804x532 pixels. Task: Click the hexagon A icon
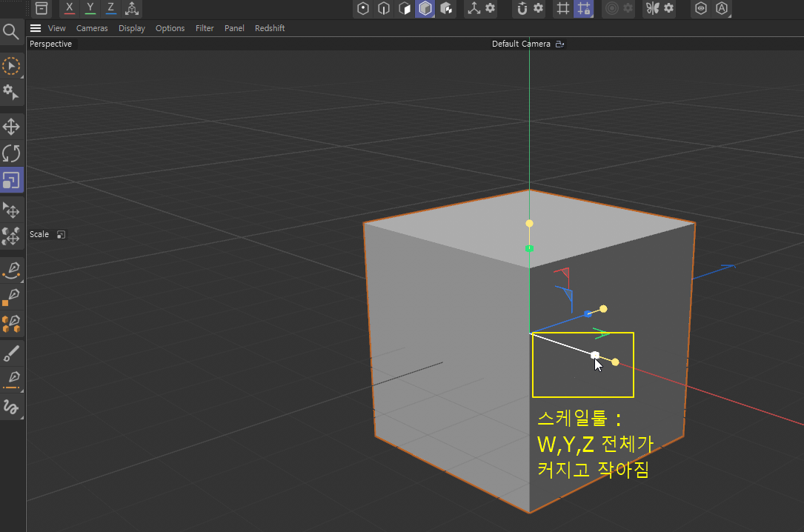click(722, 8)
